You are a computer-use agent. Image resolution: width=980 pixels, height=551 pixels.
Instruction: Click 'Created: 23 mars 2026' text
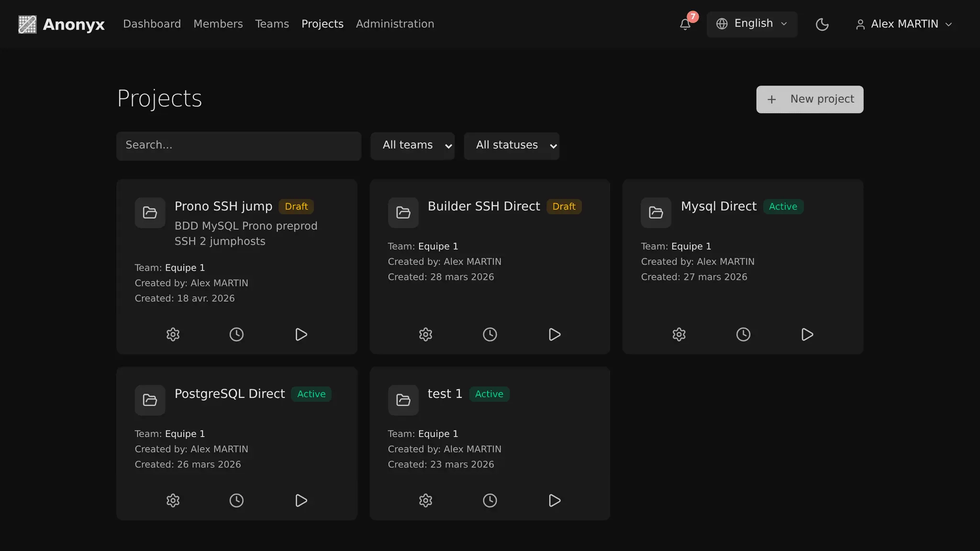pos(441,464)
